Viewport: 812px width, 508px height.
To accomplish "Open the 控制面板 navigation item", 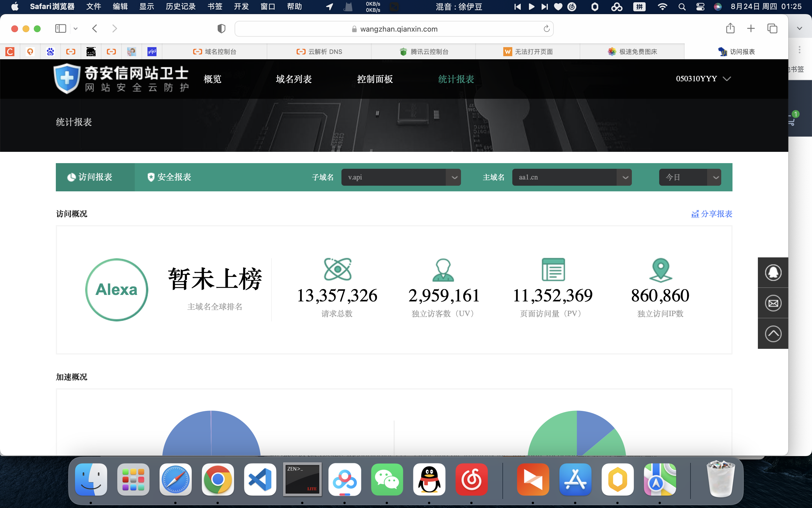I will [375, 79].
